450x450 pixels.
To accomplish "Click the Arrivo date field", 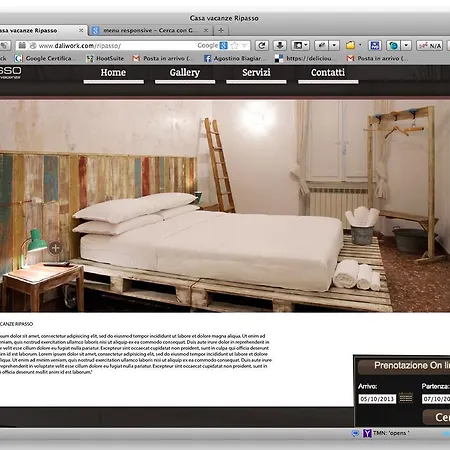I will coord(377,399).
